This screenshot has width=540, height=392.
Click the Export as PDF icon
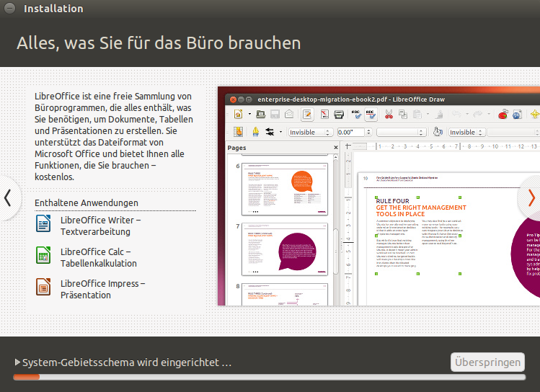click(324, 115)
